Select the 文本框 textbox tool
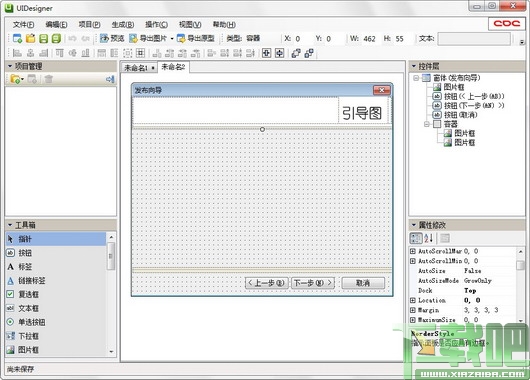This screenshot has height=380, width=530. coord(56,308)
